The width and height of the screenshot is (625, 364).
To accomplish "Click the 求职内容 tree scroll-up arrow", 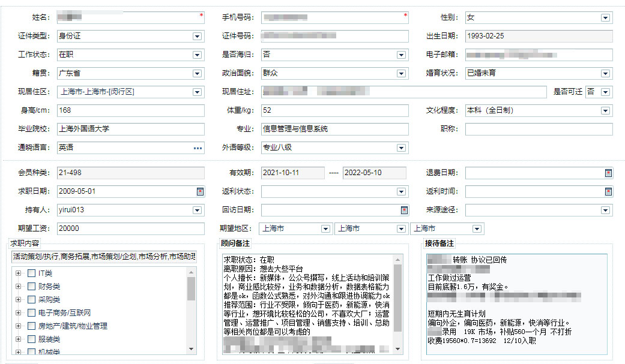I will [192, 272].
